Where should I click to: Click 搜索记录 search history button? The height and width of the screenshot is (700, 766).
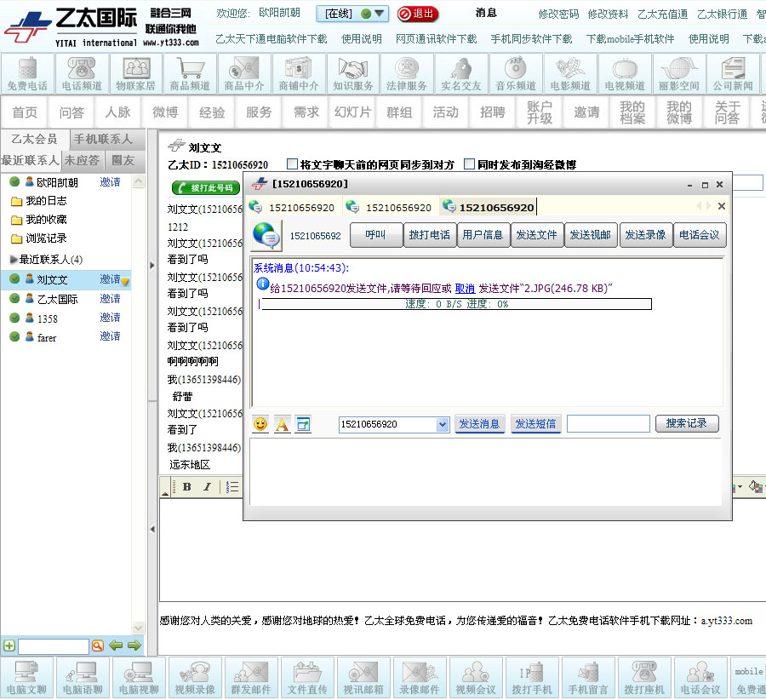tap(686, 423)
